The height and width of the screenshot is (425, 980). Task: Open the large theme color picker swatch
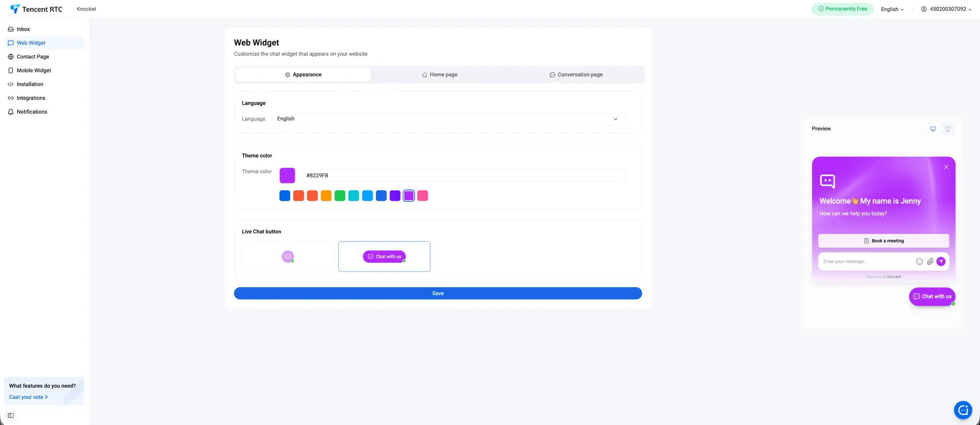click(287, 175)
